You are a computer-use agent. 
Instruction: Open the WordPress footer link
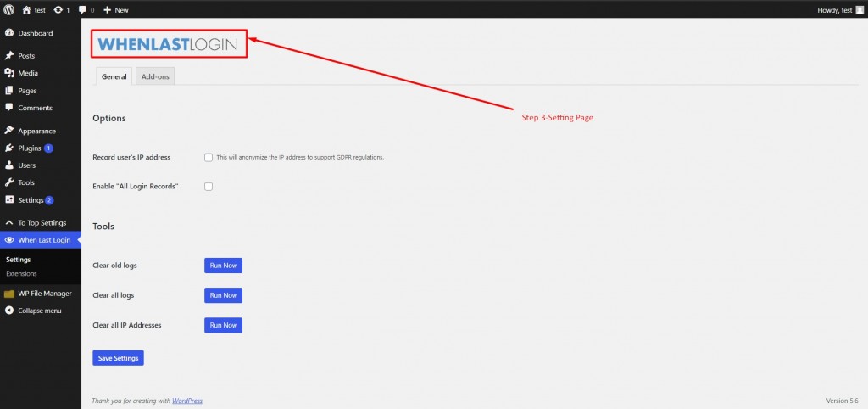pyautogui.click(x=187, y=401)
